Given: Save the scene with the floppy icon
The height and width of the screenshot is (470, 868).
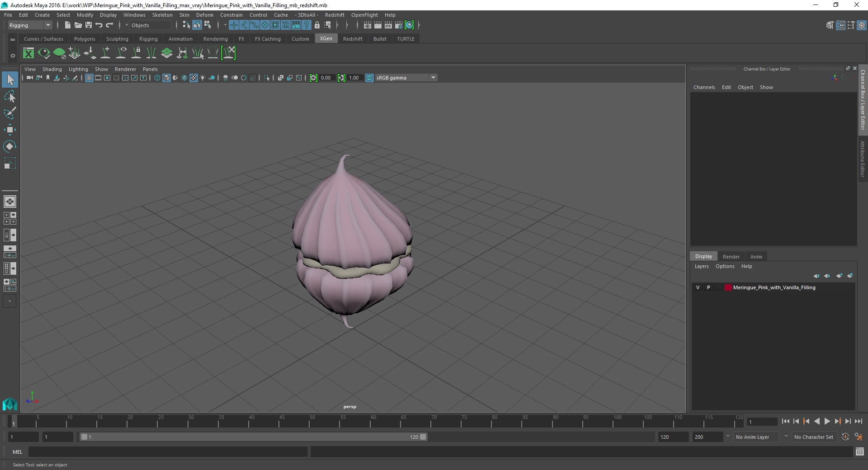Looking at the screenshot, I should 89,25.
